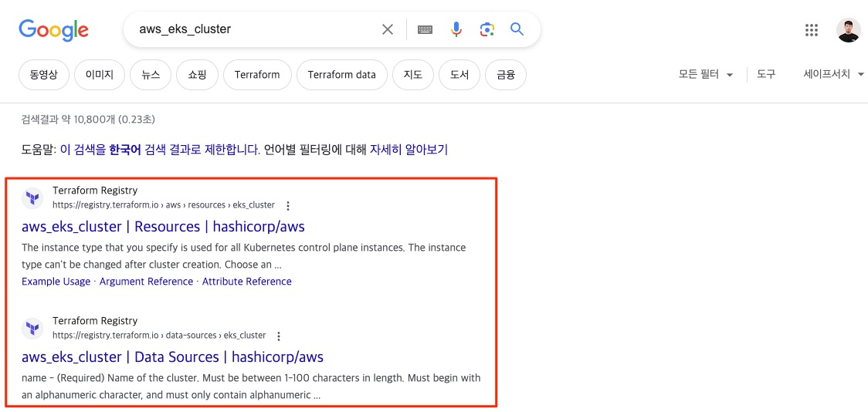Start voice search with the microphone
868x412 pixels.
pos(456,29)
